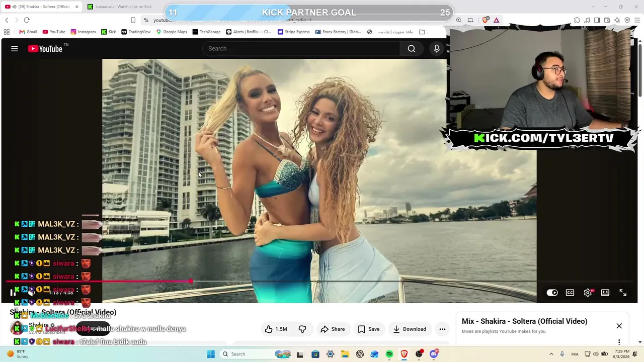Open the TechGarage bookmark
The image size is (644, 362).
pyautogui.click(x=206, y=32)
